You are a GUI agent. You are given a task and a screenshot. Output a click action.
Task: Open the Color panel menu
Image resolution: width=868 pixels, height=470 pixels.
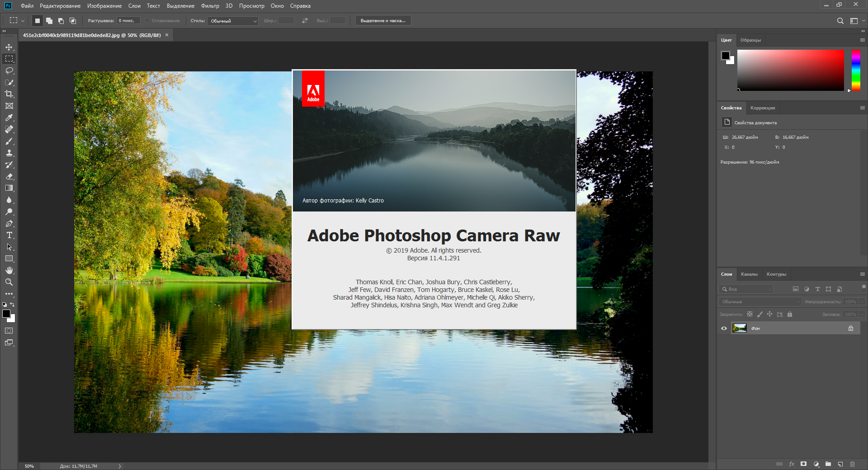(x=862, y=40)
